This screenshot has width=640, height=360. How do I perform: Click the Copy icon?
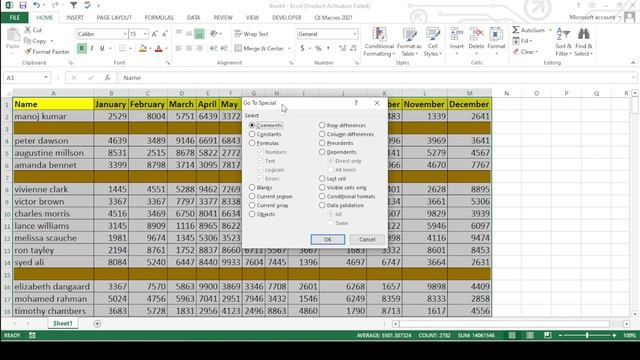pyautogui.click(x=27, y=41)
